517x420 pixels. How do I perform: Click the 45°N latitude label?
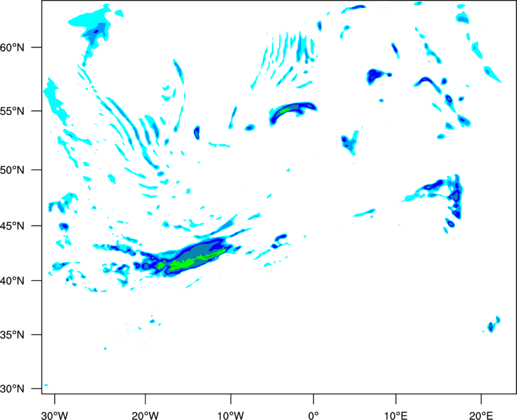[12, 226]
